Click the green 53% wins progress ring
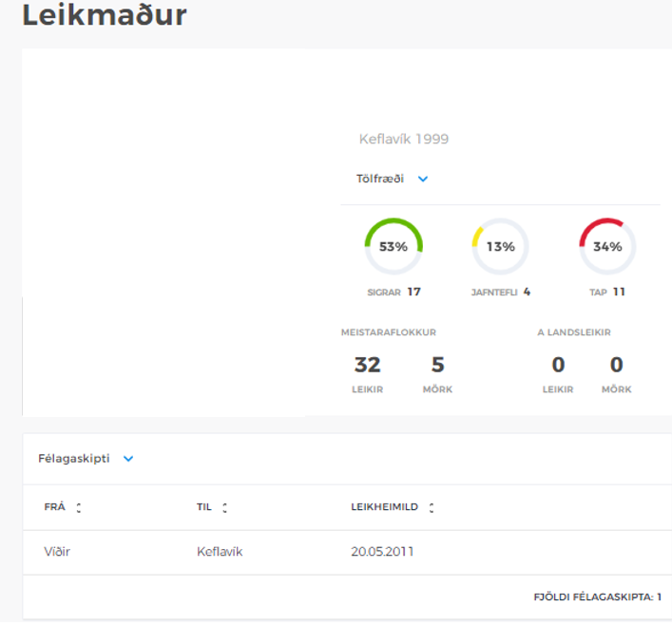Viewport: 672px width, 625px height. [x=394, y=246]
